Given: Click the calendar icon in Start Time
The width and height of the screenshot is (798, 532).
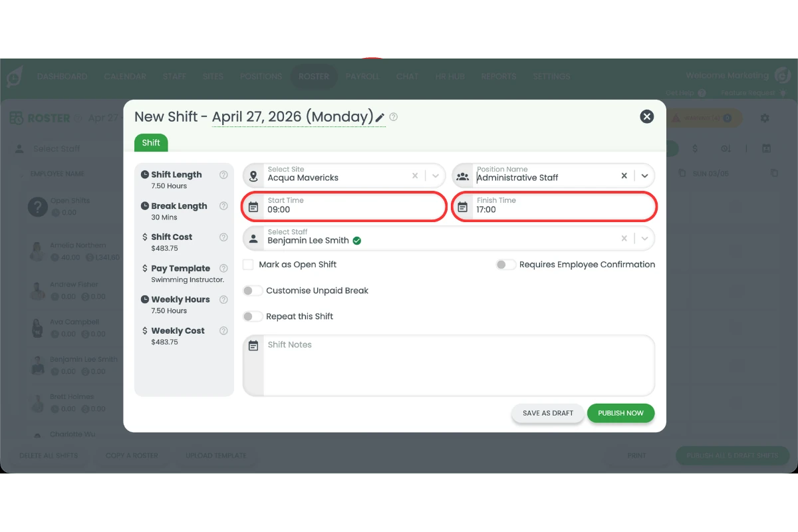Looking at the screenshot, I should point(253,207).
